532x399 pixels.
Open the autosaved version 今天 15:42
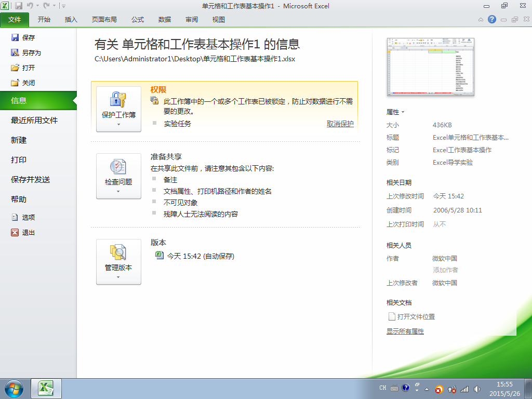point(195,256)
